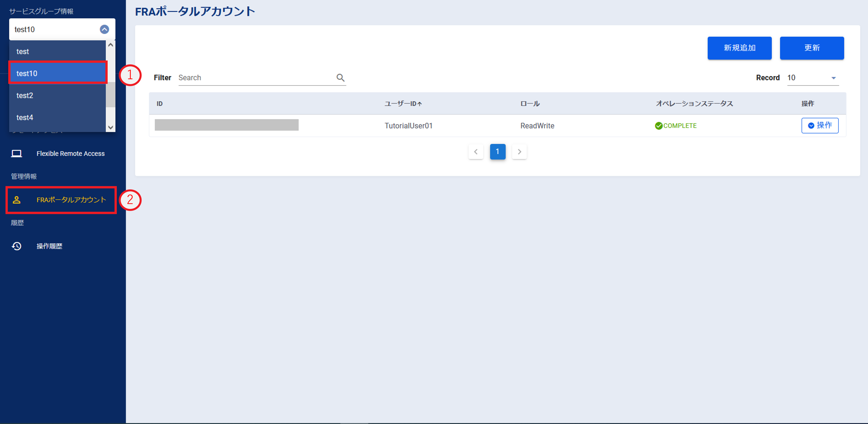Click the history clock icon for 操作履歴
868x424 pixels.
pyautogui.click(x=17, y=246)
